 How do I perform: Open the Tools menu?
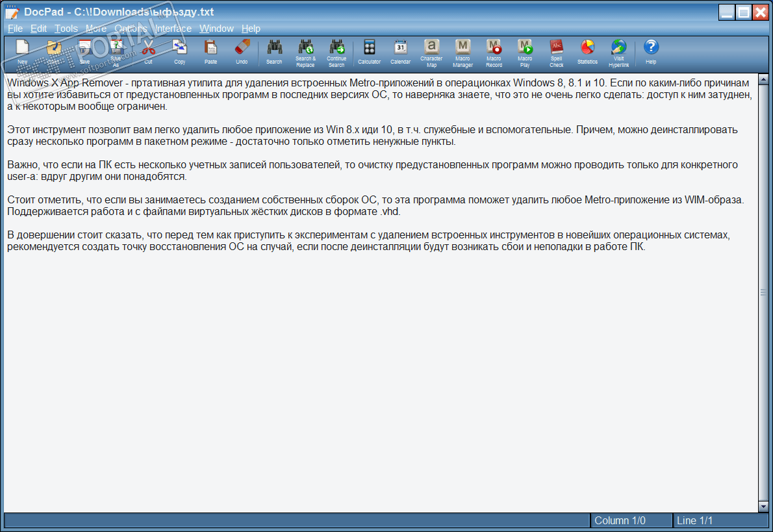(x=66, y=29)
